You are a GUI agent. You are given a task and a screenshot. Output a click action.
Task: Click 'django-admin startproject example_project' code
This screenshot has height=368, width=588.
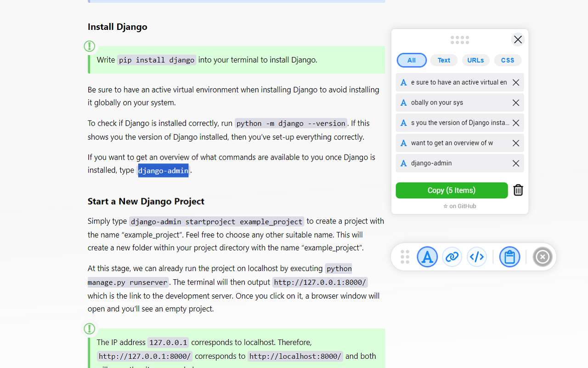216,221
